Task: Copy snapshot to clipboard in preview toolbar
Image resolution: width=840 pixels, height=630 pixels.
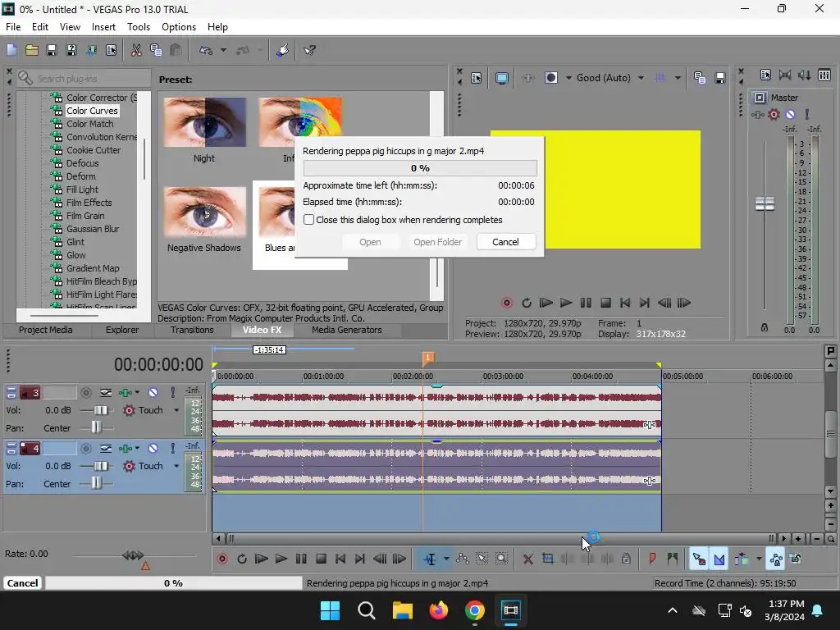Action: click(700, 78)
